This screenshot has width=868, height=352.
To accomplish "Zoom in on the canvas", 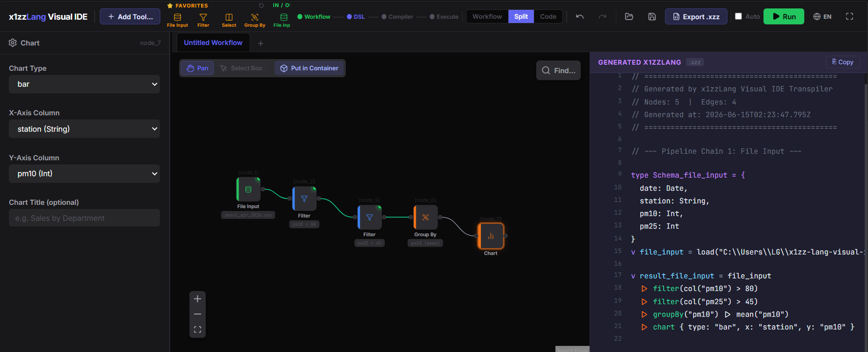I will click(x=197, y=299).
